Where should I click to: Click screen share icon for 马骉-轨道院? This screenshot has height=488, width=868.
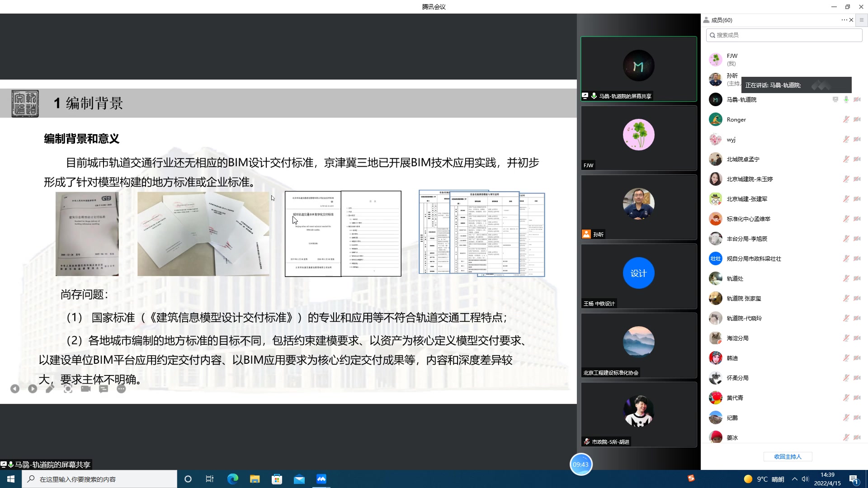pyautogui.click(x=835, y=99)
